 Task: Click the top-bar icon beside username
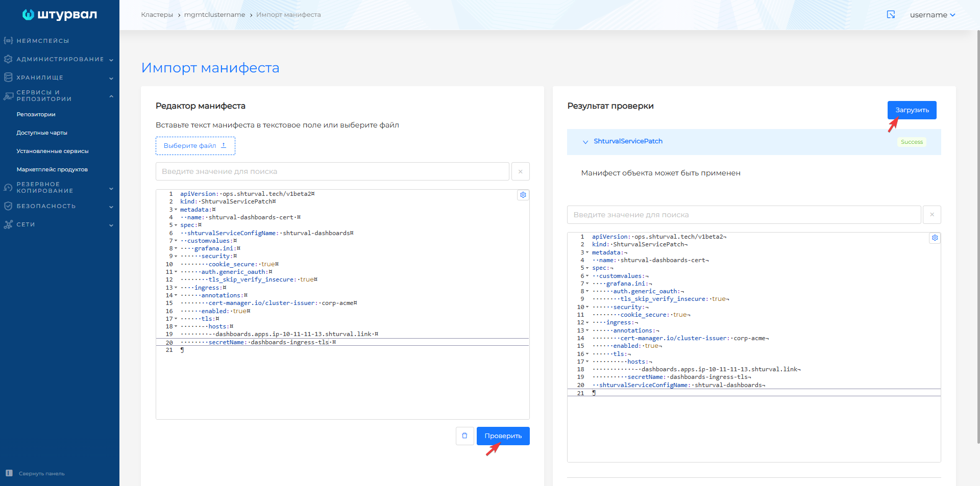click(891, 15)
